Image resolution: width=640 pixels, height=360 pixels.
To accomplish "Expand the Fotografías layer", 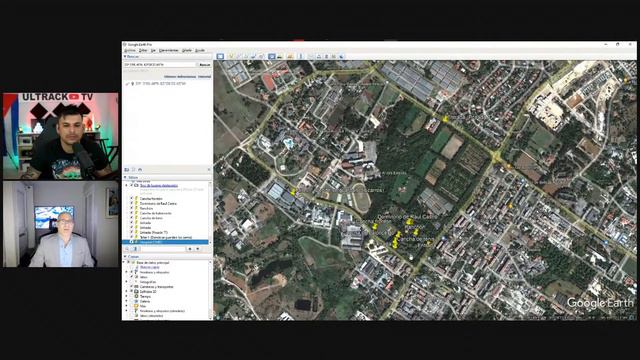I will click(x=127, y=282).
